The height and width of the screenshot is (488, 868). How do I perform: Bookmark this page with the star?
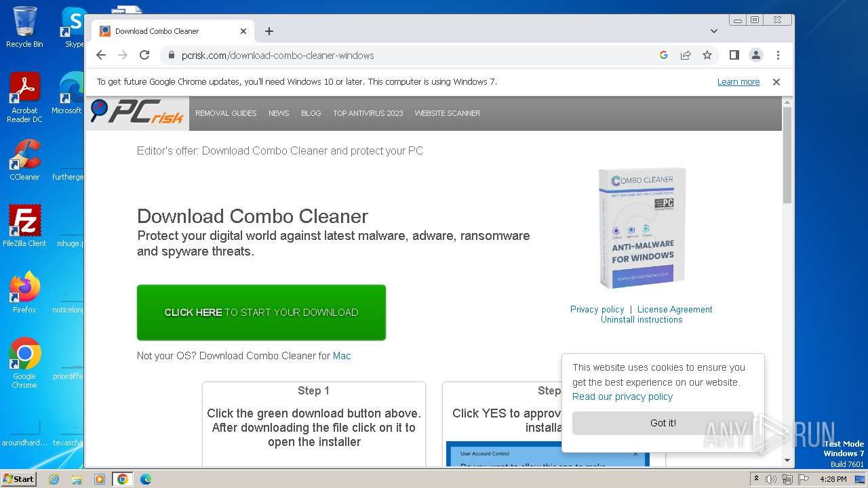[x=707, y=56]
